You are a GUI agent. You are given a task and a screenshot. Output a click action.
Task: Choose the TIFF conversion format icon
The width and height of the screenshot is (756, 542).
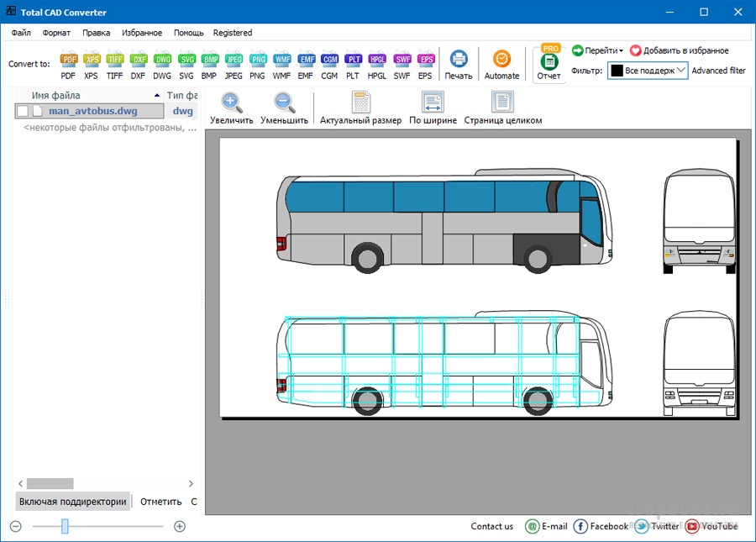click(113, 60)
